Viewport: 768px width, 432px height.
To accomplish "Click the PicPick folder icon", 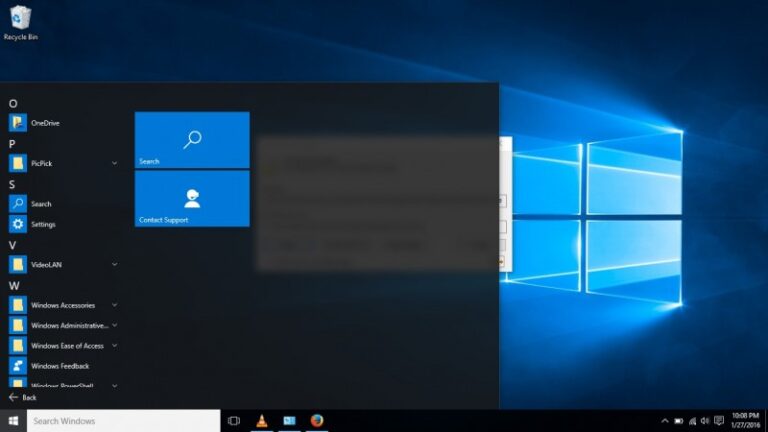I will [x=18, y=163].
